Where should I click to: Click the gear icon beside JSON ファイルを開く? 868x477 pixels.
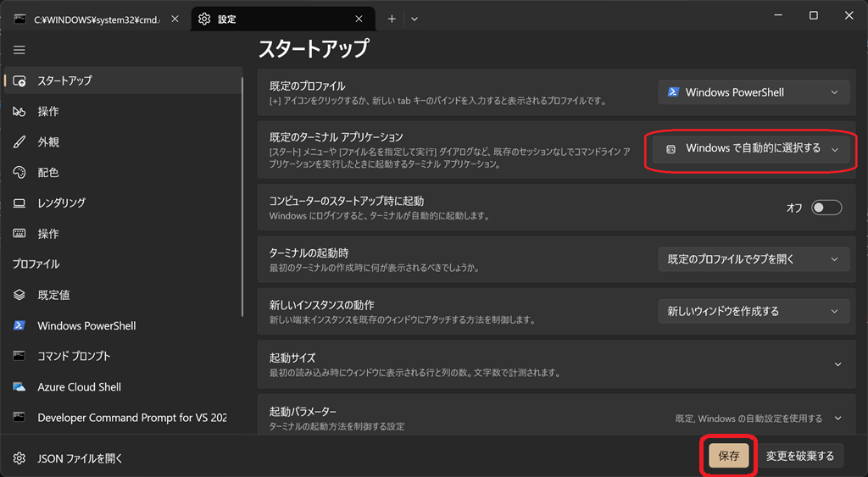click(x=19, y=458)
